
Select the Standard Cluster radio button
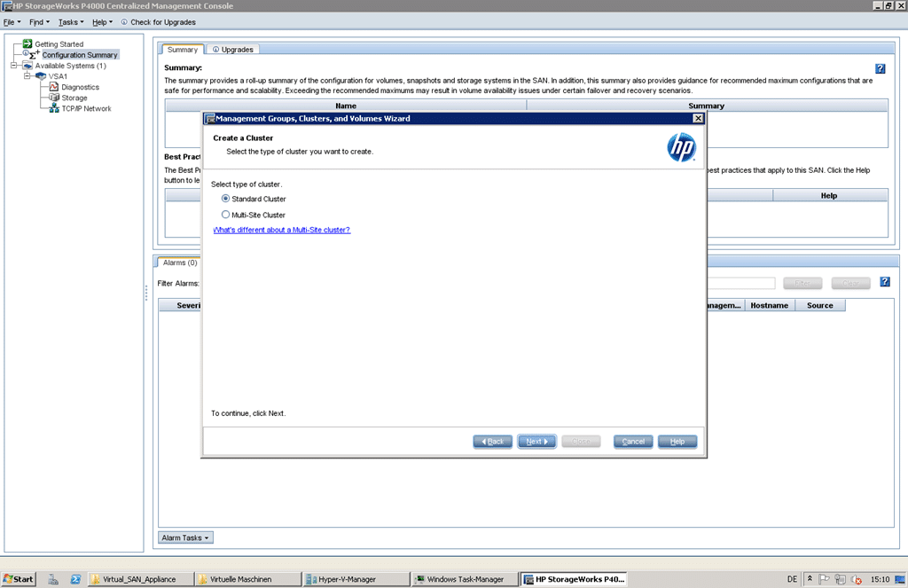coord(225,198)
